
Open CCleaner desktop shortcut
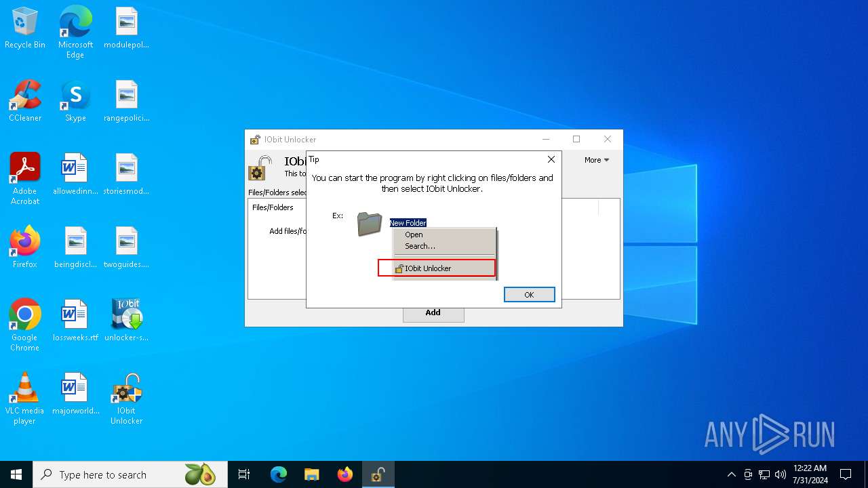point(25,101)
